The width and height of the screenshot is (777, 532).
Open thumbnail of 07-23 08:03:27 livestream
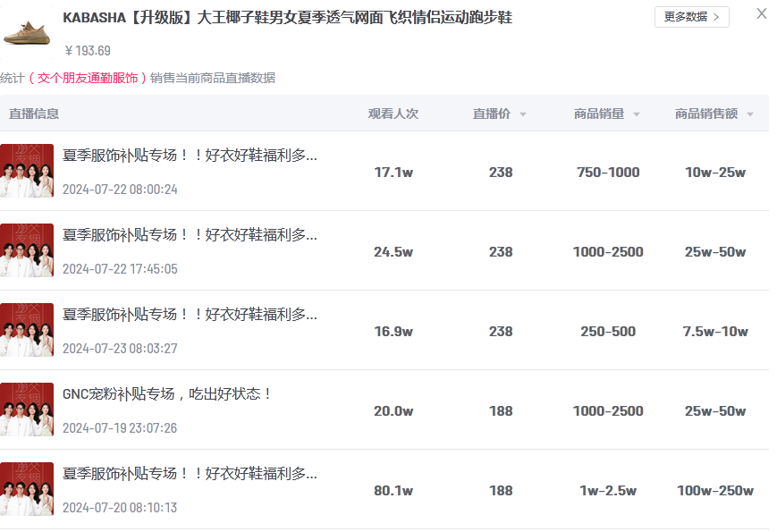click(x=27, y=330)
